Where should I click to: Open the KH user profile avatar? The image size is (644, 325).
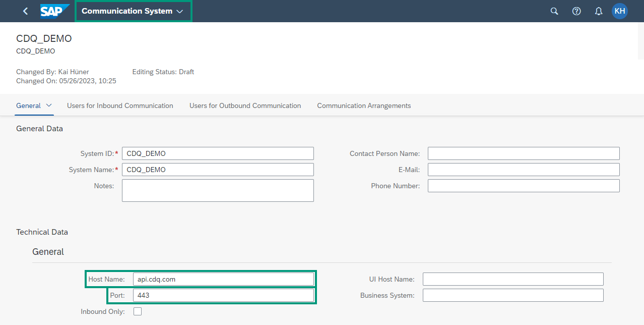pos(619,11)
